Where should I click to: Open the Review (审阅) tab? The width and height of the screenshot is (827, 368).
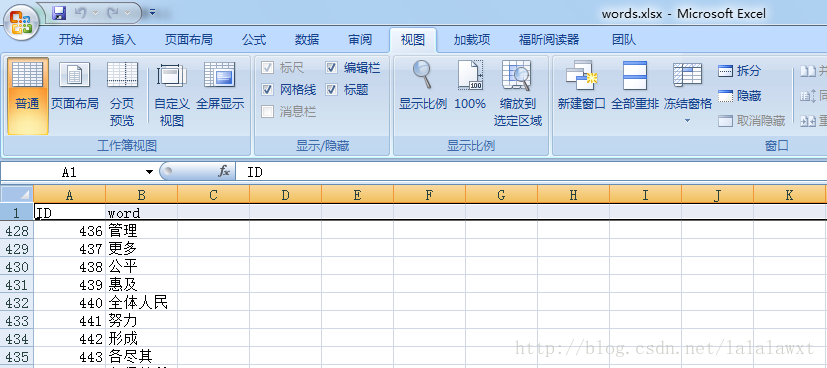coord(360,40)
